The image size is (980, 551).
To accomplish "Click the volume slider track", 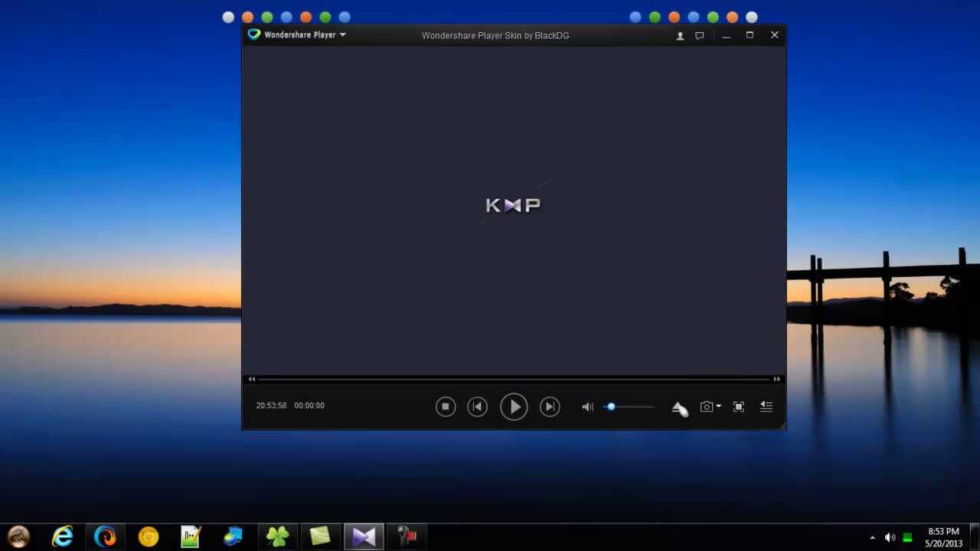I will click(630, 407).
